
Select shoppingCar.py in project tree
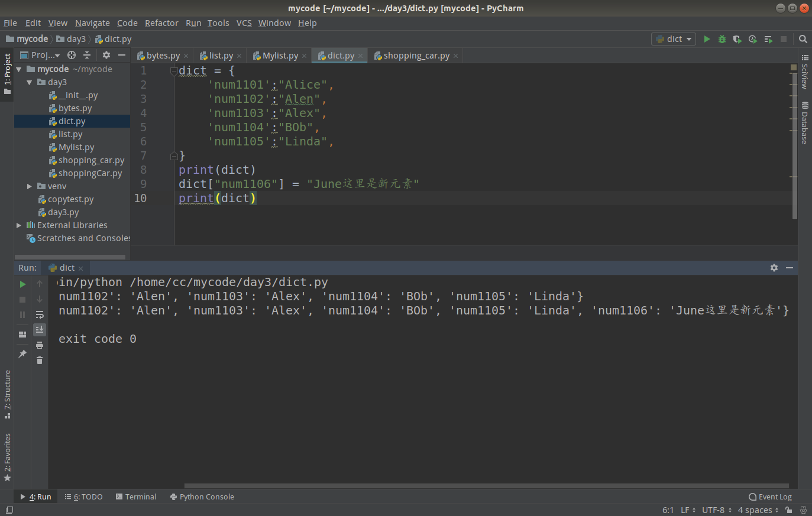(90, 173)
